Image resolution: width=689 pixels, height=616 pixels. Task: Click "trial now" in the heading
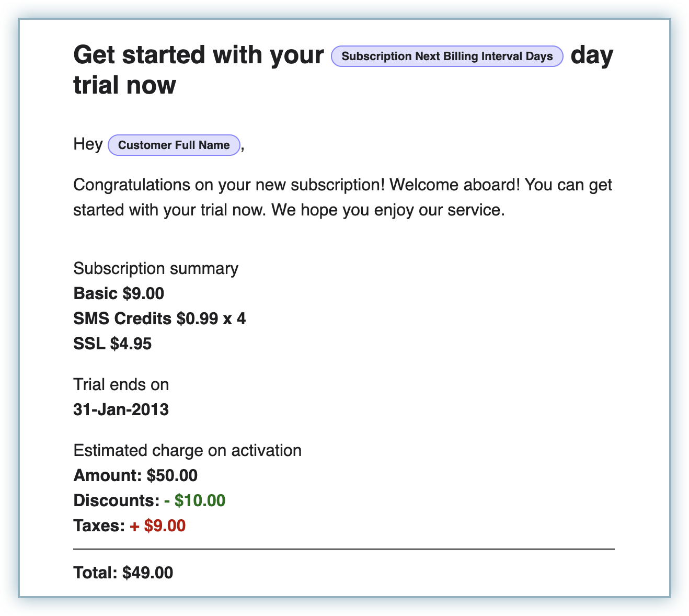(124, 85)
